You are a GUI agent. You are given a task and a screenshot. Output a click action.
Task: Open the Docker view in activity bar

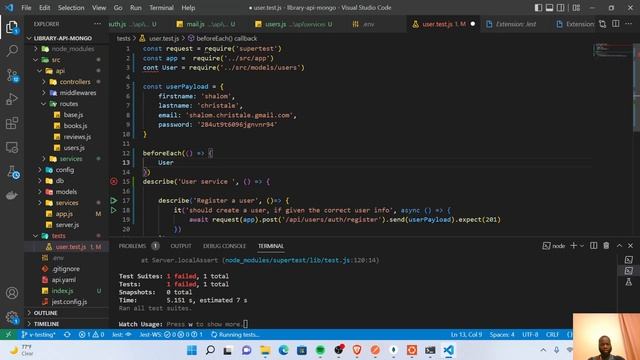(x=12, y=196)
